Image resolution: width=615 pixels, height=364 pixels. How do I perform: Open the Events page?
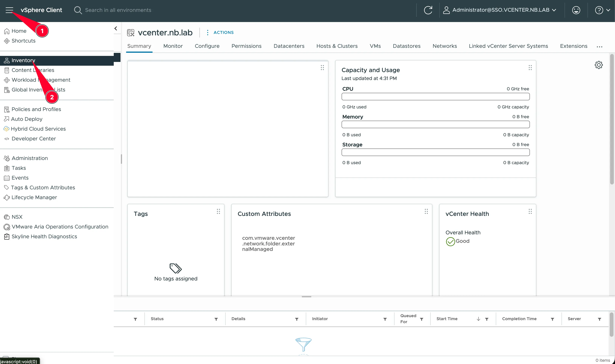(x=16, y=178)
